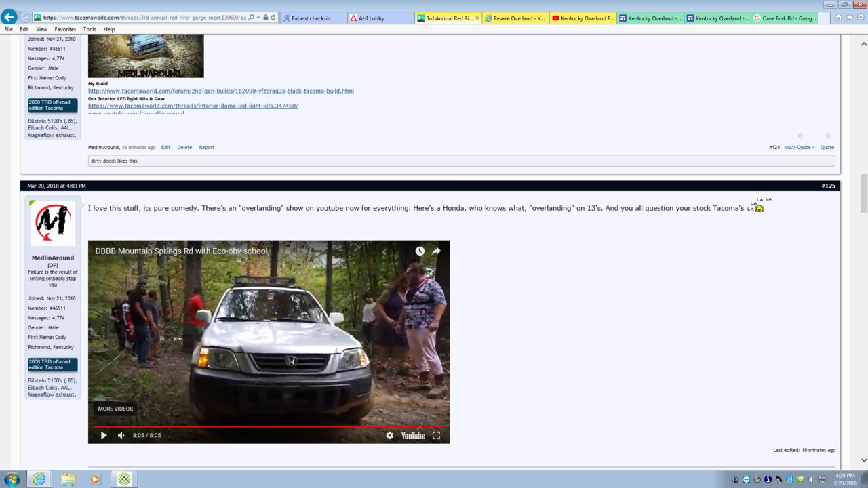Switch to the Revere Overland tab
This screenshot has height=488, width=868.
tap(515, 18)
